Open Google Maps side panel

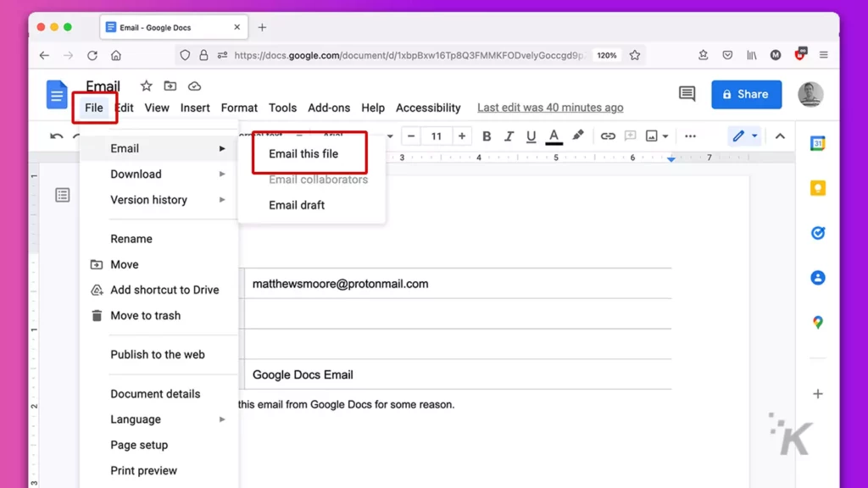click(x=818, y=322)
